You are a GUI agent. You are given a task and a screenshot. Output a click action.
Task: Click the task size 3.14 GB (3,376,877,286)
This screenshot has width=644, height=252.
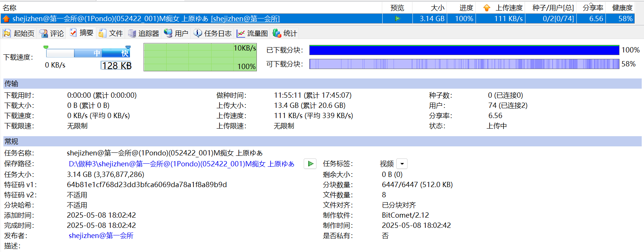pos(105,175)
